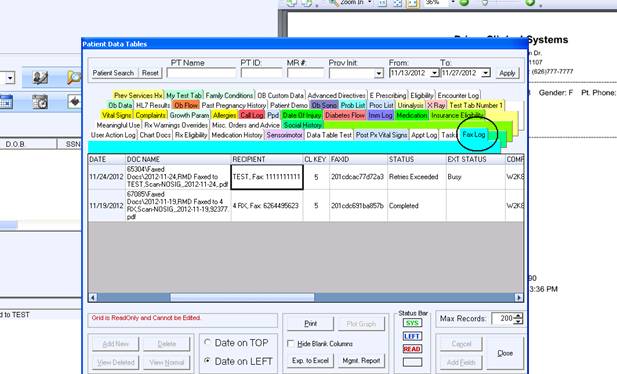Select the Date on TOP radio option
Screen dimensions: 617x374
point(207,343)
